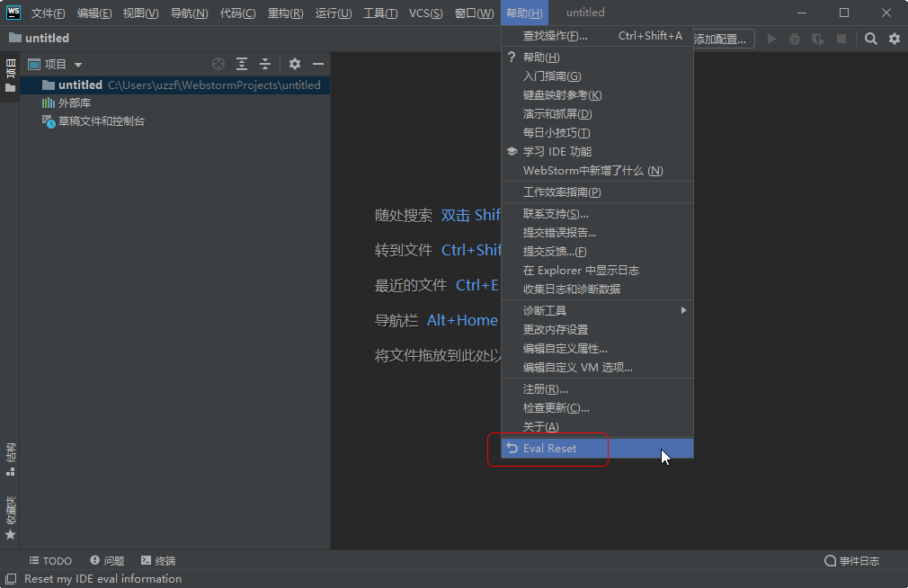
Task: Choose WebStorm中新增了什么 menu item
Action: pos(597,170)
